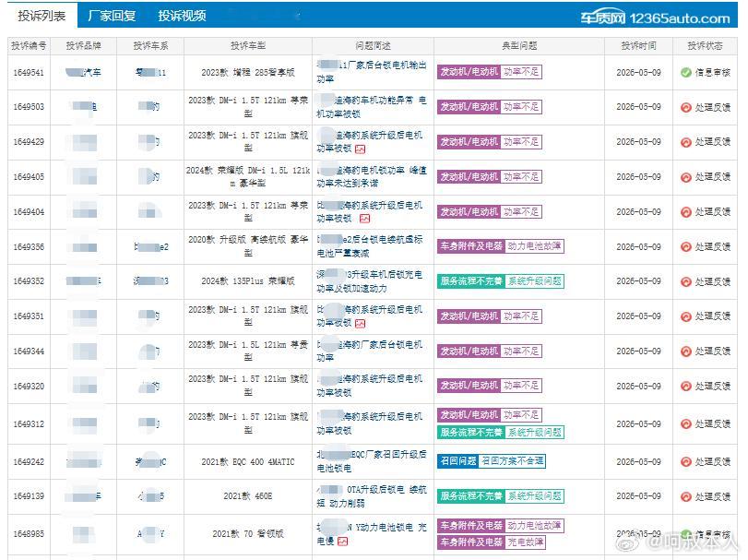This screenshot has width=748, height=560.
Task: Click 召回问题 tag in row 1649242
Action: (458, 460)
